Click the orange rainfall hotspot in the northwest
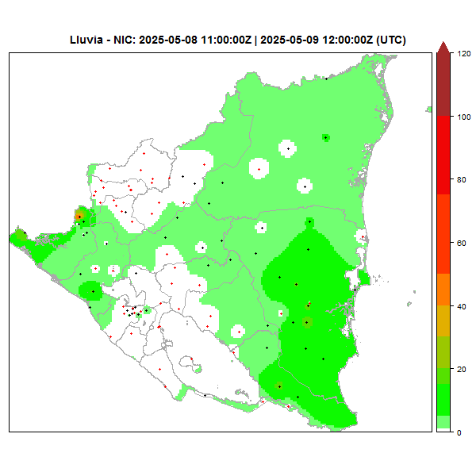Screen dimensions: 476x476 coord(79,216)
